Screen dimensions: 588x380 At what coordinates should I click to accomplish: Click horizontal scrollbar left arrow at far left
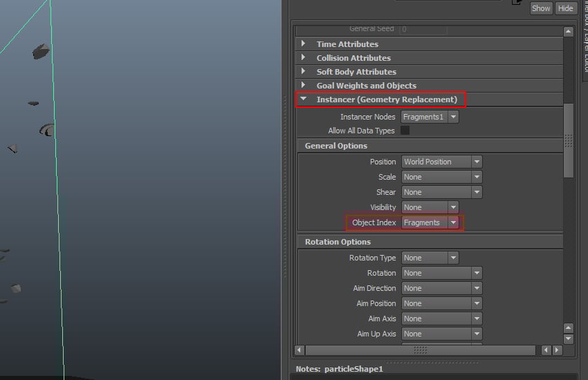pyautogui.click(x=299, y=350)
